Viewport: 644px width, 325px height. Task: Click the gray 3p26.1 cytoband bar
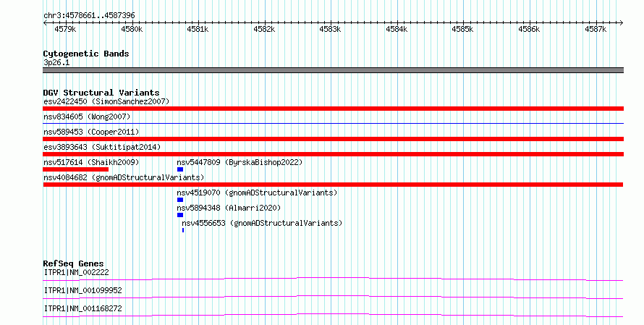333,70
